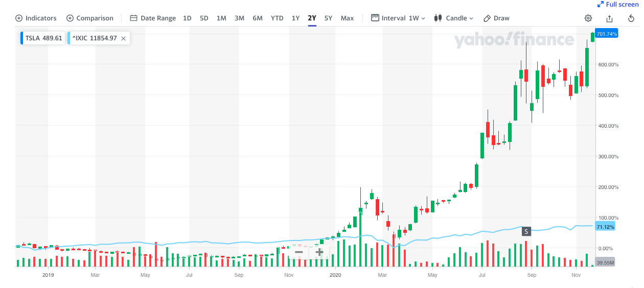Click the stock split S marker
This screenshot has width=644, height=288.
[x=525, y=232]
